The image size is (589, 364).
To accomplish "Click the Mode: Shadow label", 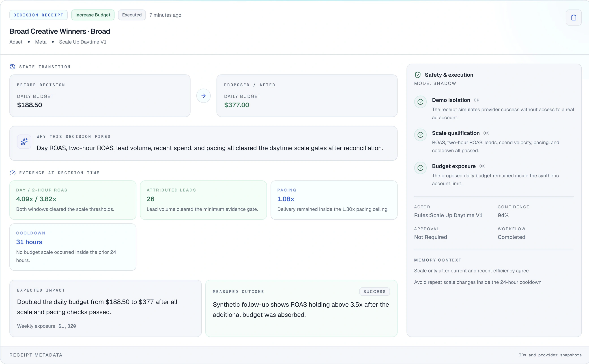I will (x=435, y=83).
